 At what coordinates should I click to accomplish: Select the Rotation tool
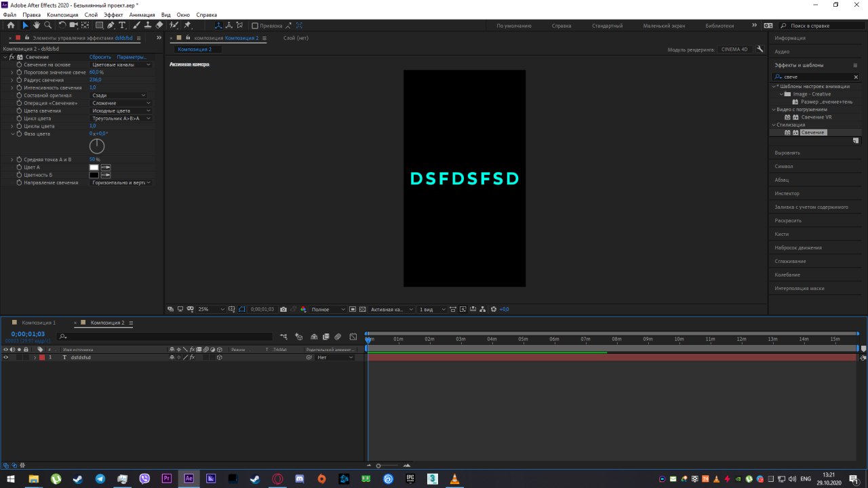tap(62, 25)
